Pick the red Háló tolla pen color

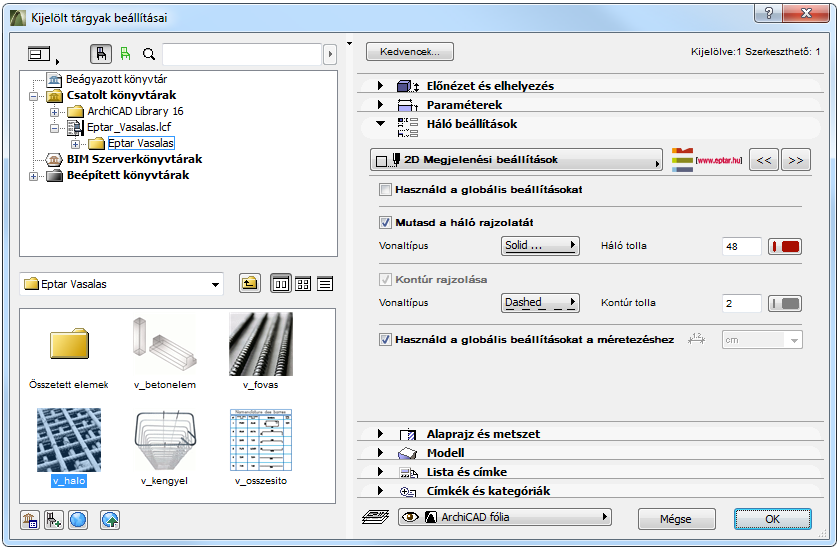(x=785, y=246)
